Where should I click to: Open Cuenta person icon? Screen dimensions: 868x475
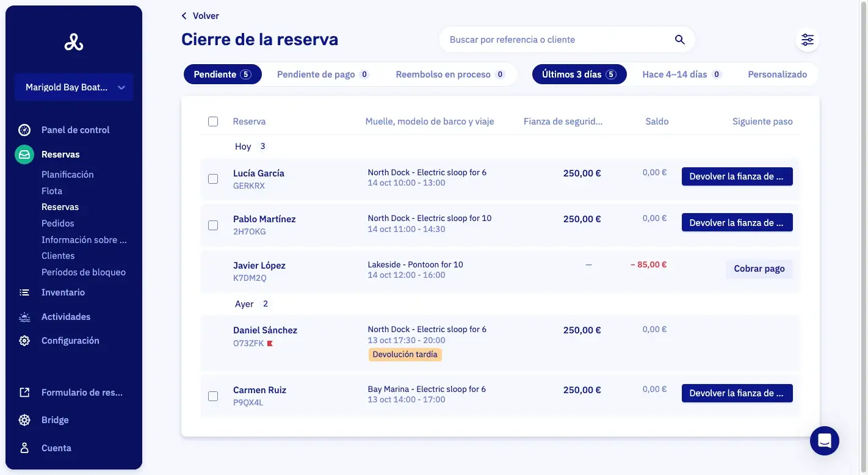pyautogui.click(x=24, y=448)
